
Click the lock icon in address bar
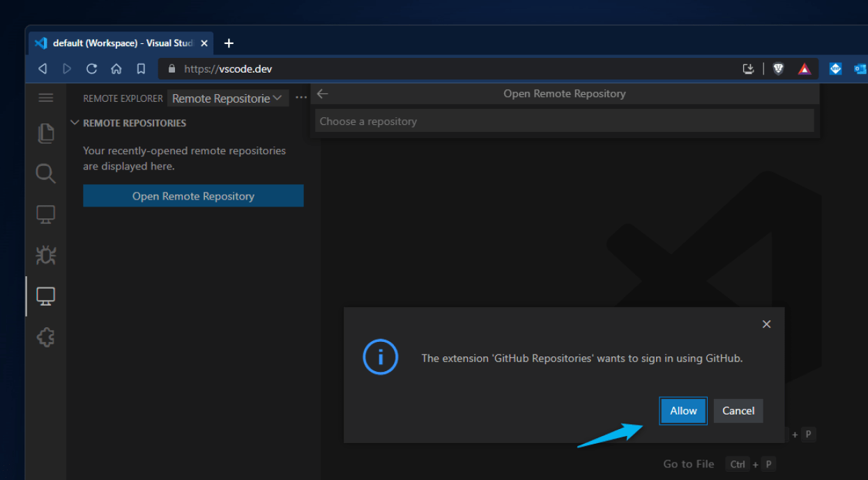172,68
